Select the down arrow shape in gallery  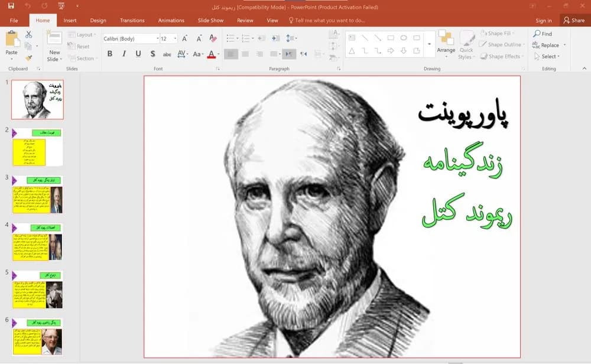403,50
